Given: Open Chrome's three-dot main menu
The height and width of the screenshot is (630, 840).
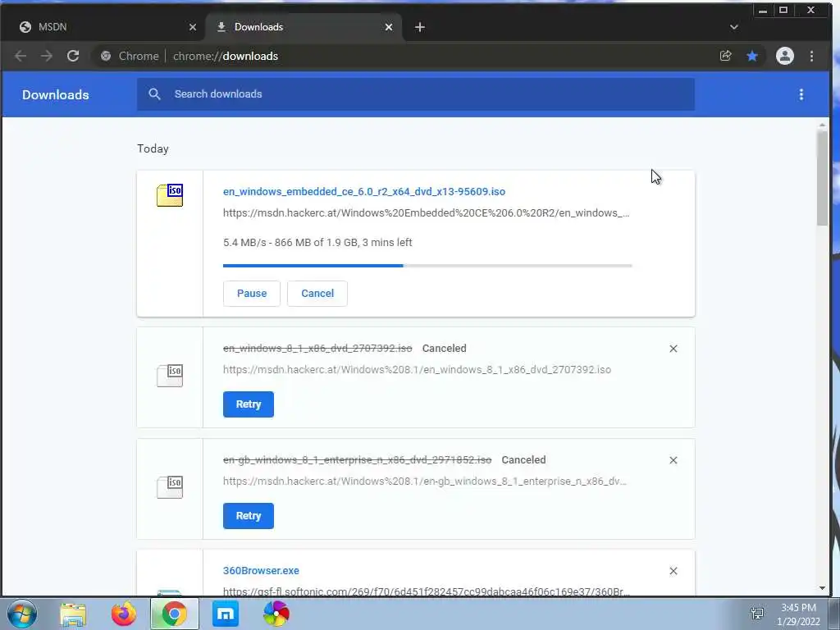Looking at the screenshot, I should pos(811,56).
